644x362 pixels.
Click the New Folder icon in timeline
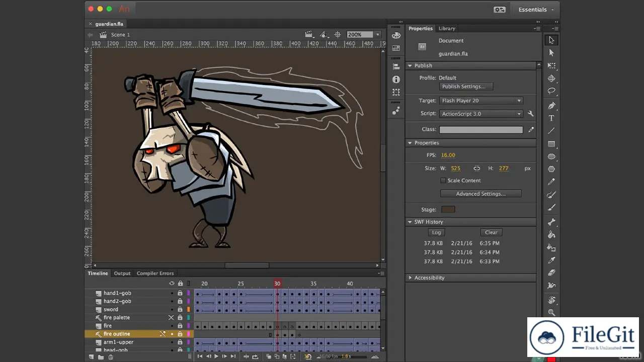point(101,357)
